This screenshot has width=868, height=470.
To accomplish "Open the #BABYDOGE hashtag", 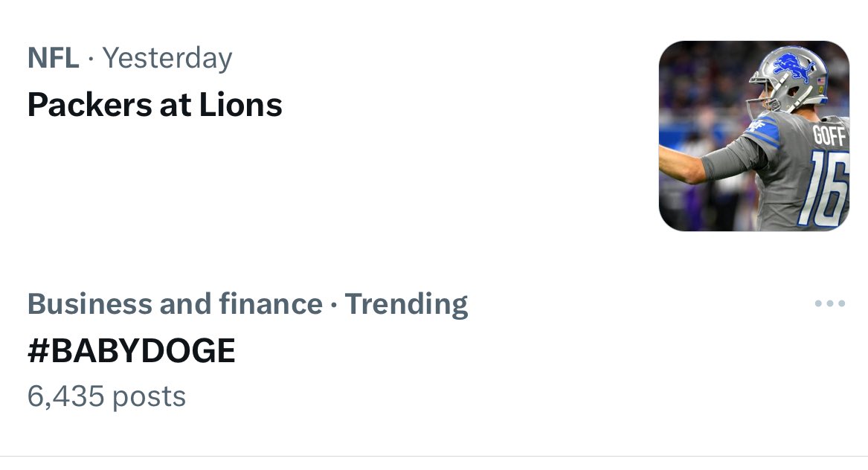I will tap(131, 351).
